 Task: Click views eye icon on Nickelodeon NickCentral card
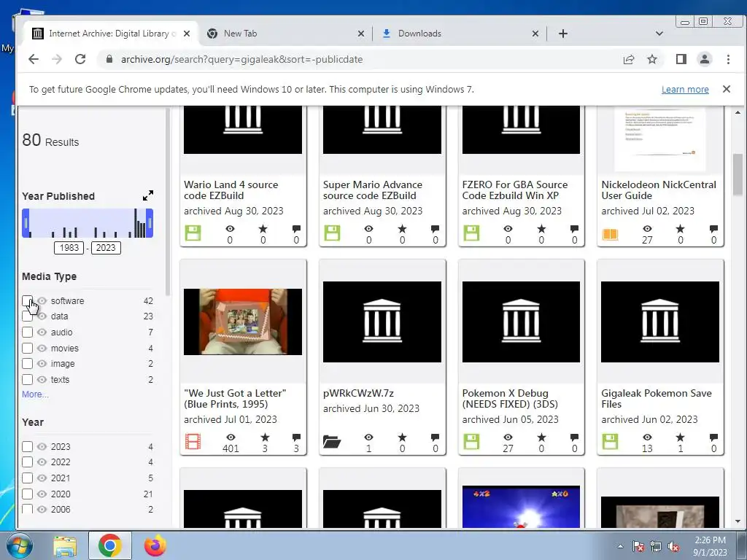(x=647, y=228)
